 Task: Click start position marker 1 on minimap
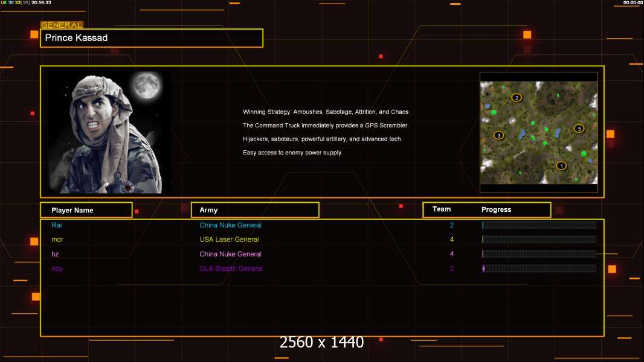561,166
